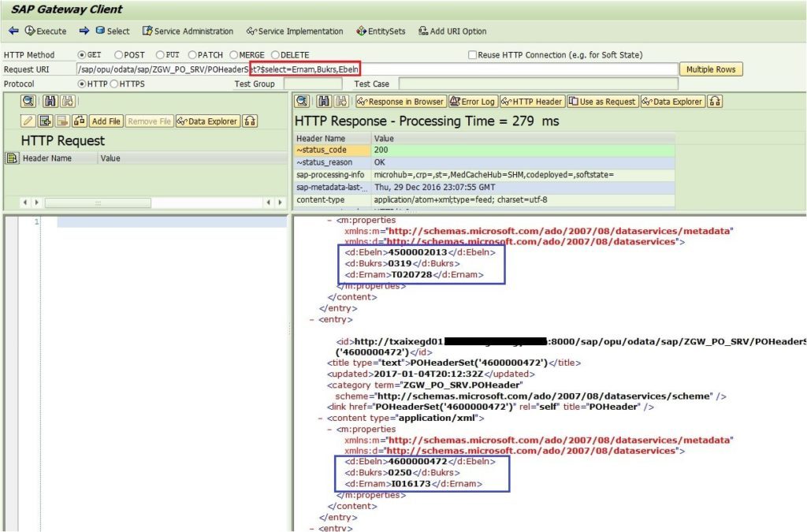The height and width of the screenshot is (532, 807).
Task: Choose the HTTP protocol option
Action: (81, 84)
